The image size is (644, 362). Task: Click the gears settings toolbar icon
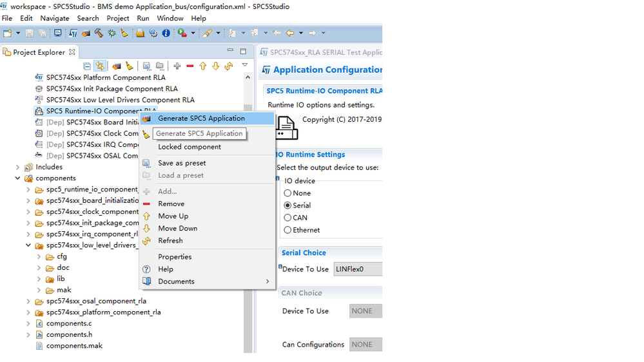point(153,33)
